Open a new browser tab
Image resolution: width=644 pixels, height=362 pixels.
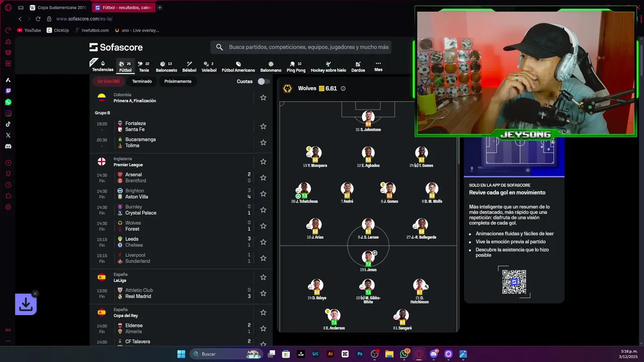(x=159, y=8)
